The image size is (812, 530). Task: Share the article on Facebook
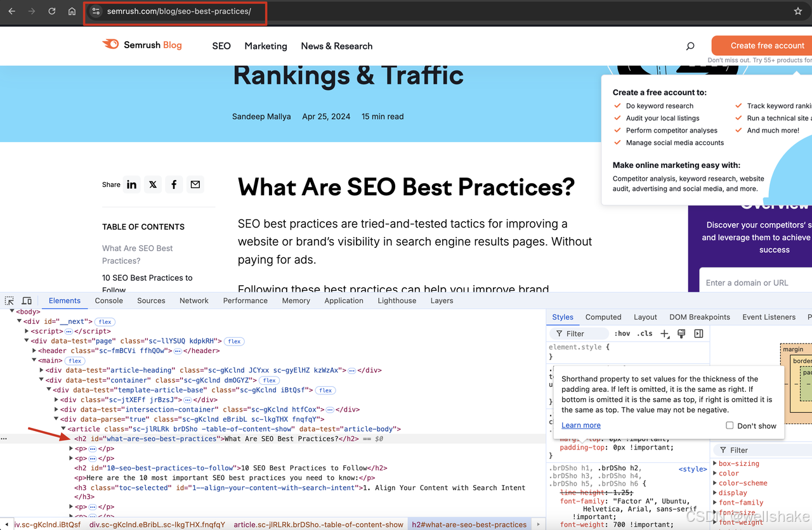coord(174,184)
